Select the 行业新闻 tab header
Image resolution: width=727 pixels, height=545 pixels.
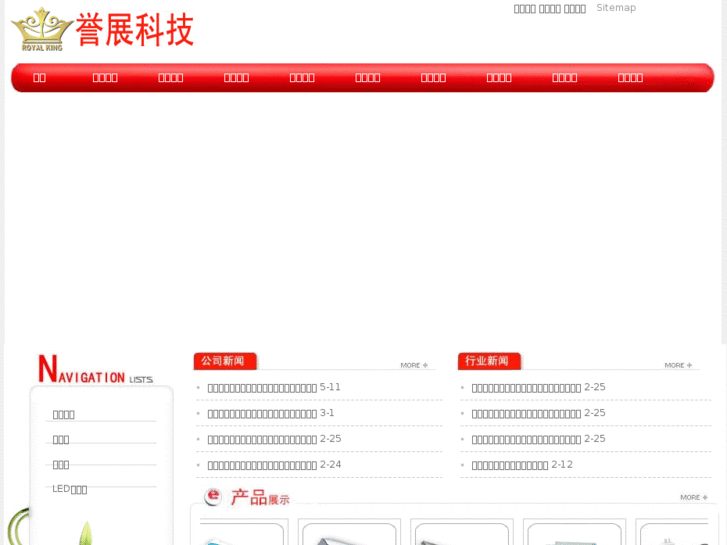pyautogui.click(x=489, y=361)
